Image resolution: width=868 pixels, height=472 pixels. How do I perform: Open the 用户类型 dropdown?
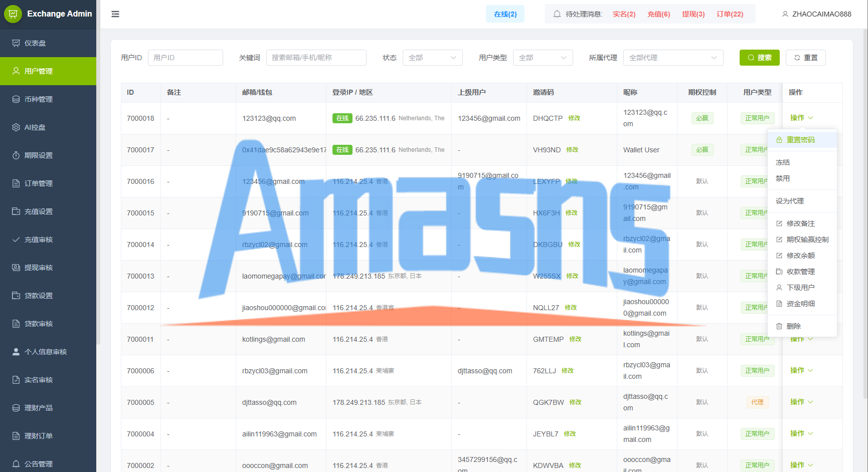543,58
